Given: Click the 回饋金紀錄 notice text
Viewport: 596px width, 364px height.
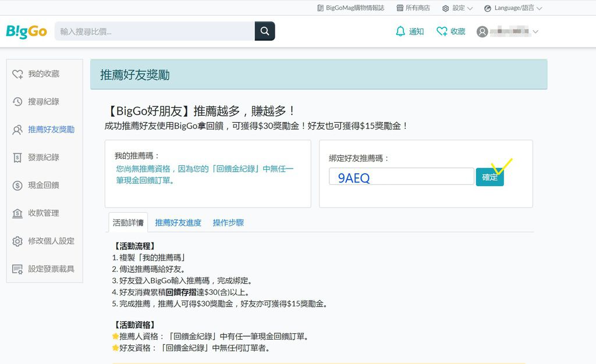Looking at the screenshot, I should (205, 174).
